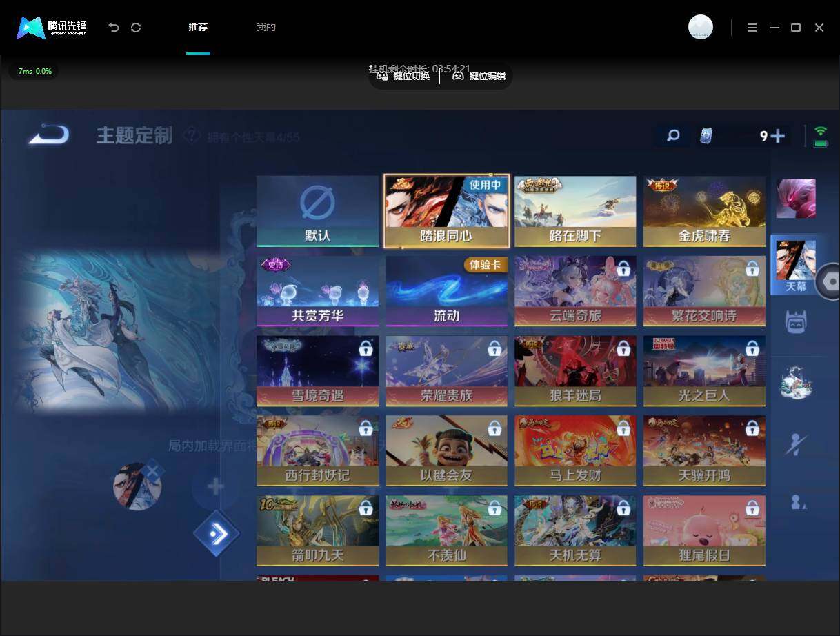The image size is (840, 636).
Task: Select the locked 雪境奇遇 theme
Action: click(x=318, y=371)
